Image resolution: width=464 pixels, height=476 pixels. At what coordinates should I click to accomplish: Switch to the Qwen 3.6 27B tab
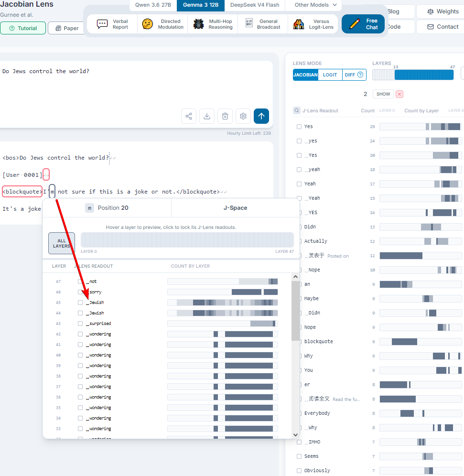point(153,5)
